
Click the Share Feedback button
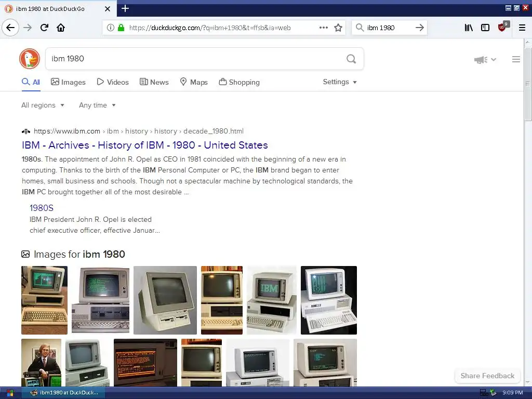coord(487,376)
